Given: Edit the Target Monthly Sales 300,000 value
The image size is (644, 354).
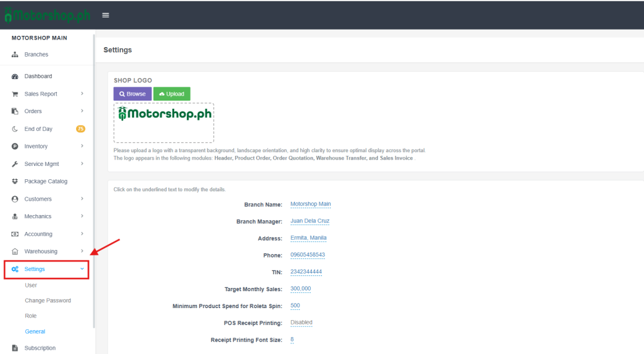Looking at the screenshot, I should [300, 289].
